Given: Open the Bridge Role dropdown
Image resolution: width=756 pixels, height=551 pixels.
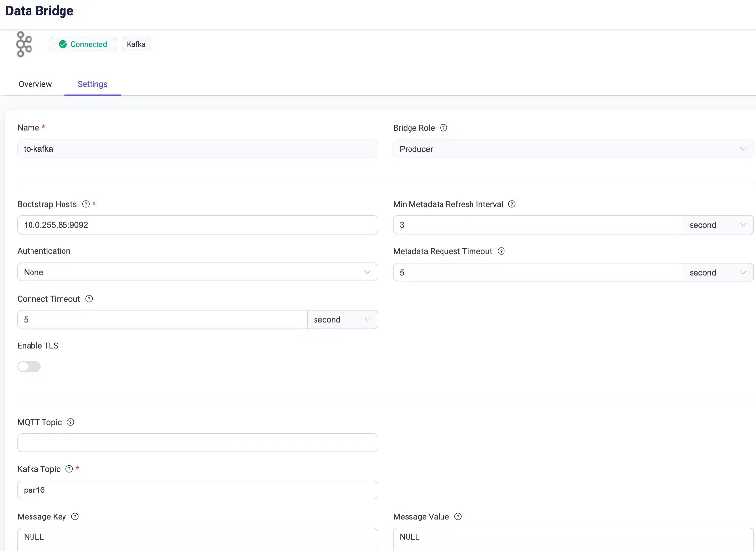Looking at the screenshot, I should tap(573, 149).
